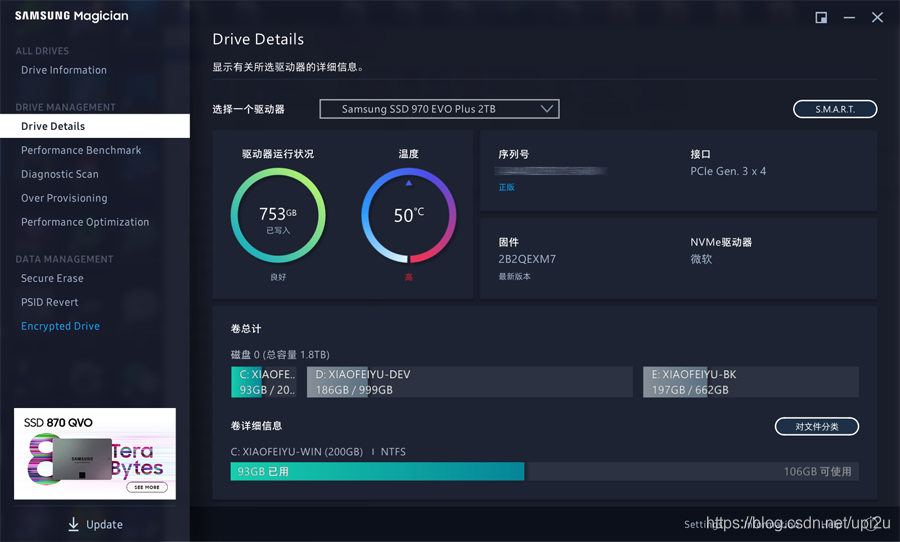900x542 pixels.
Task: Open Secure Erase page
Action: click(x=52, y=278)
